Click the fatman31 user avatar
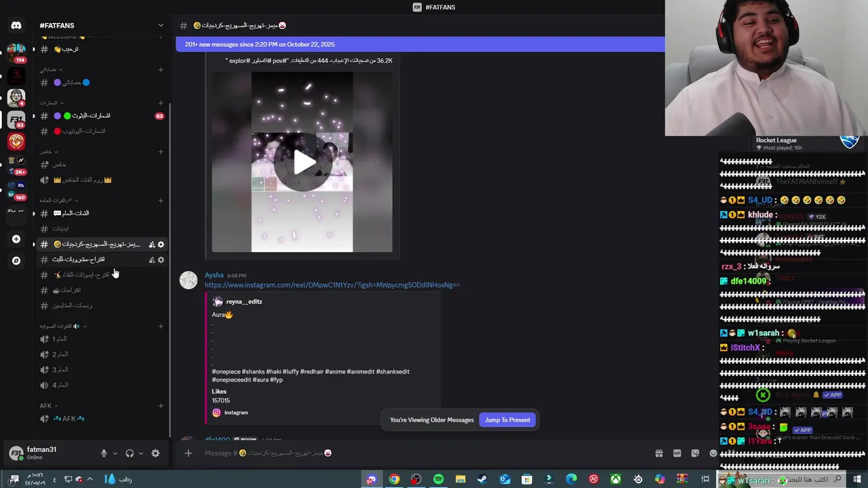Viewport: 868px width, 488px height. click(16, 453)
